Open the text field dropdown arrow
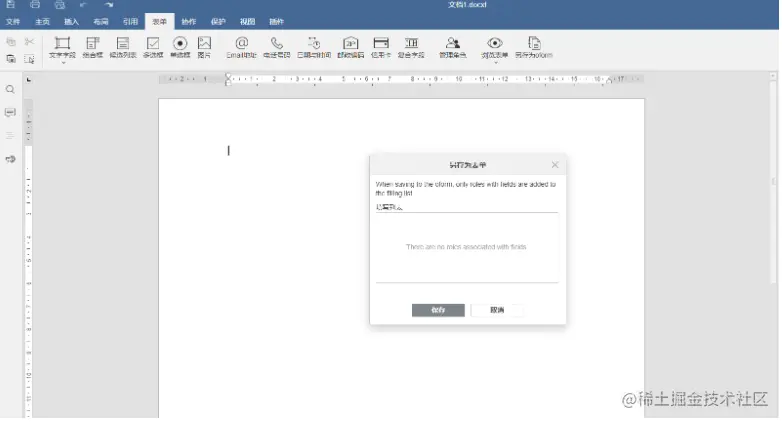Image resolution: width=782 pixels, height=422 pixels. click(x=63, y=63)
